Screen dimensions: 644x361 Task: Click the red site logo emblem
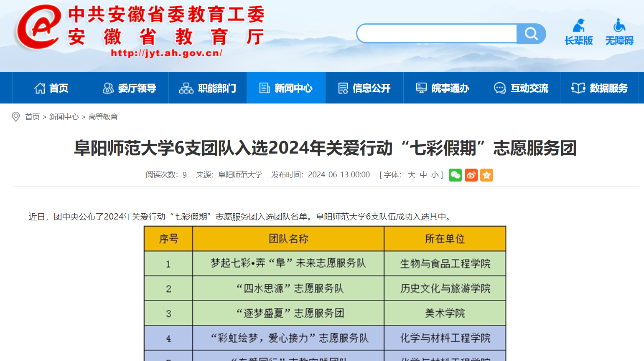pos(38,28)
